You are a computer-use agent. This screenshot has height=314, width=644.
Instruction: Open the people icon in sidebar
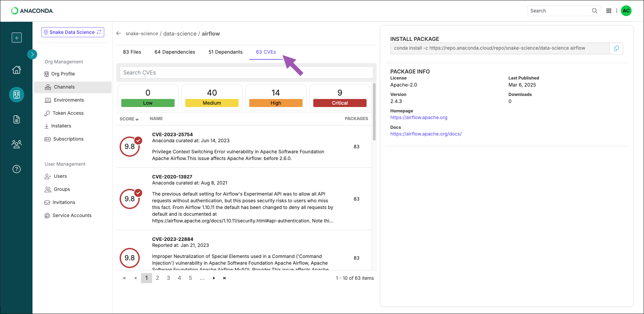coord(16,144)
